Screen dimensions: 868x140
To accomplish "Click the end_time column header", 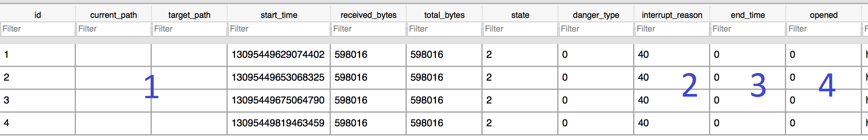I will click(748, 15).
